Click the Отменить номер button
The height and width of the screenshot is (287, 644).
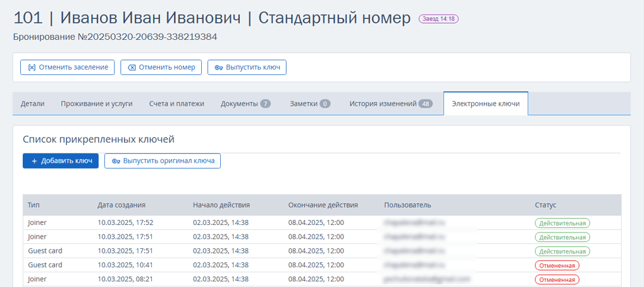161,67
